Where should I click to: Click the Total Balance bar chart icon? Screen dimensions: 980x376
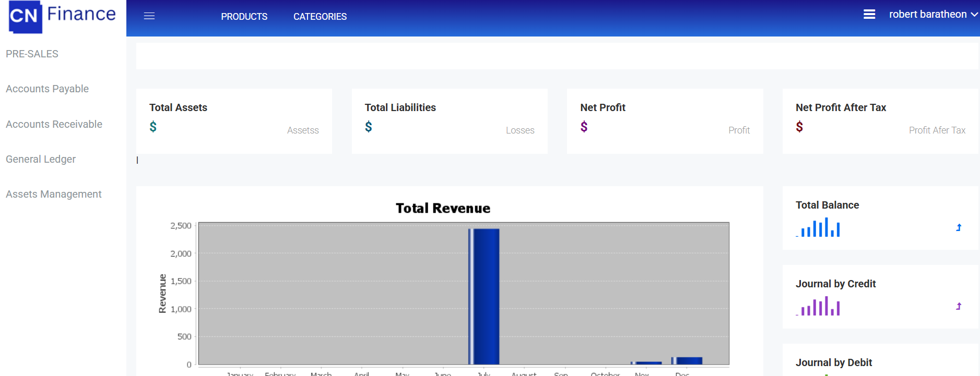coord(819,228)
